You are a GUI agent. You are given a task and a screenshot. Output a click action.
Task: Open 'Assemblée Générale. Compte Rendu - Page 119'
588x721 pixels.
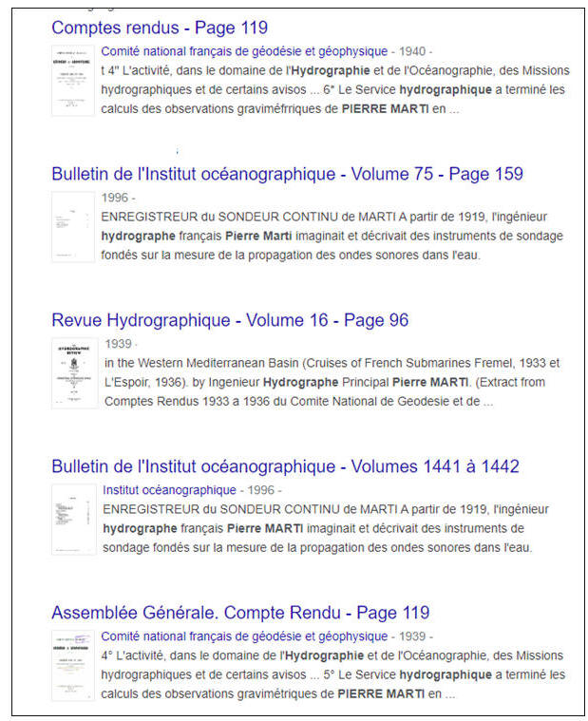[x=240, y=613]
